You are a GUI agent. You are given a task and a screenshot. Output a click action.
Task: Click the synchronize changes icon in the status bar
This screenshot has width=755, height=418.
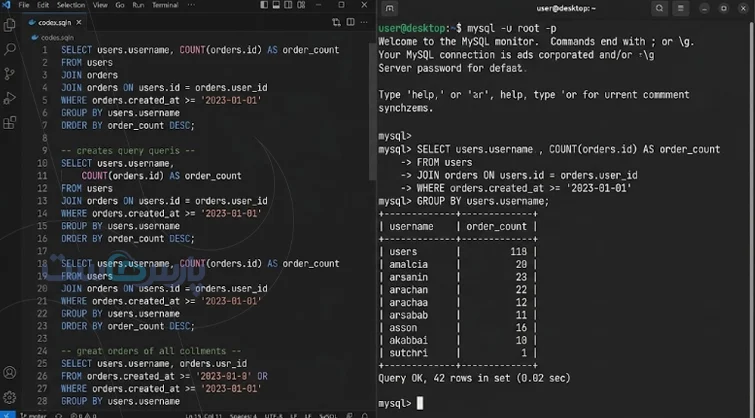58,416
